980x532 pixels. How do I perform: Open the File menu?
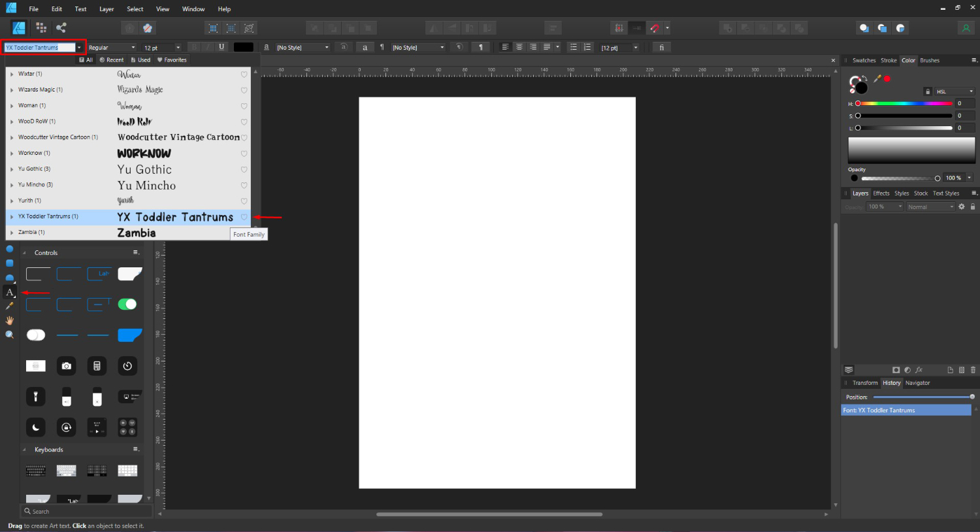coord(33,9)
